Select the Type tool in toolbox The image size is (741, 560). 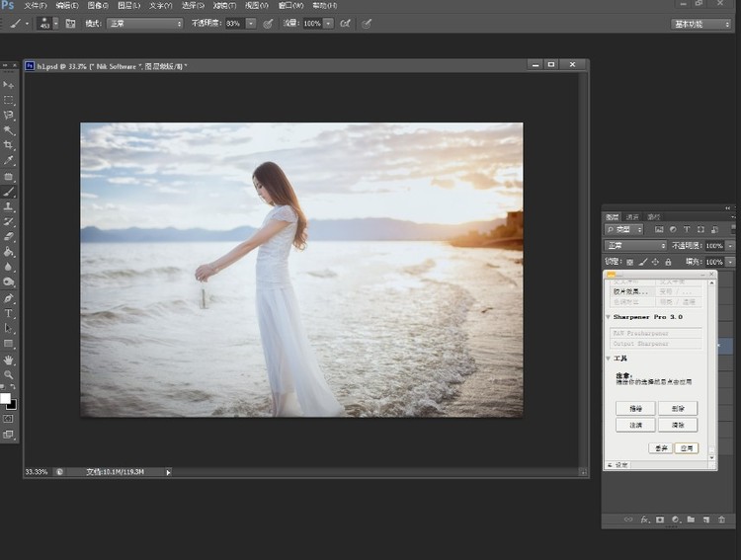(9, 313)
